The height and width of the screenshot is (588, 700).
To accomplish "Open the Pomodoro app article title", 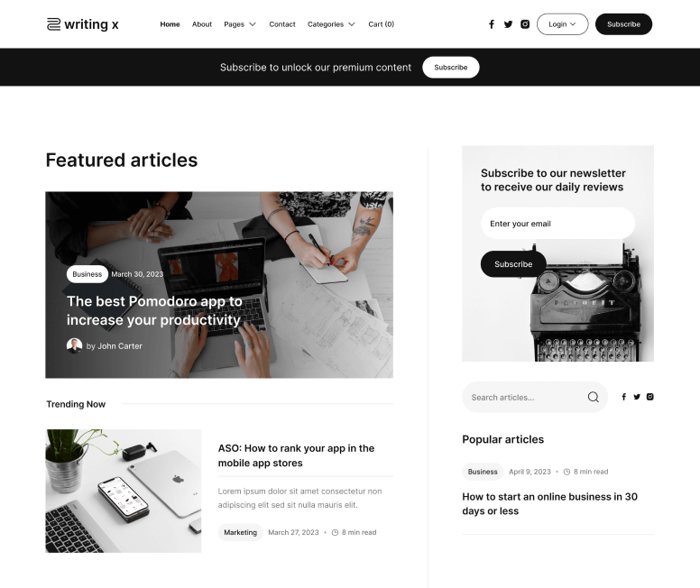I will click(x=154, y=310).
